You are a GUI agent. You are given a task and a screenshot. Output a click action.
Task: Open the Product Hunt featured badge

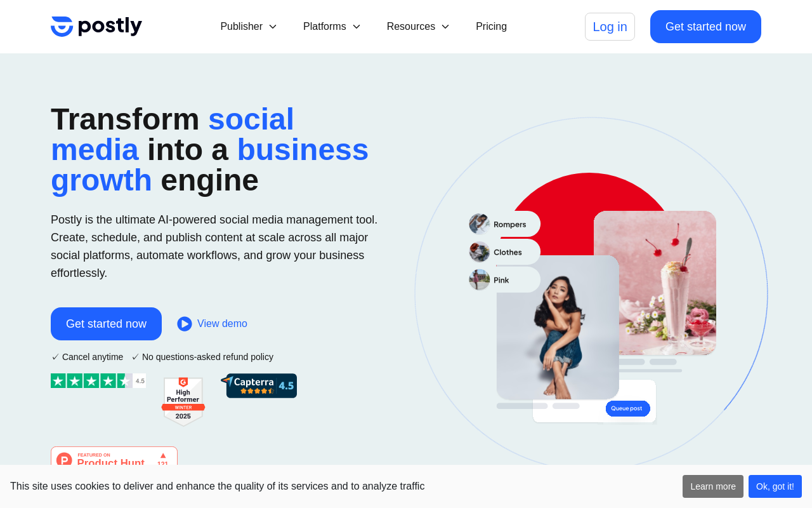click(114, 456)
